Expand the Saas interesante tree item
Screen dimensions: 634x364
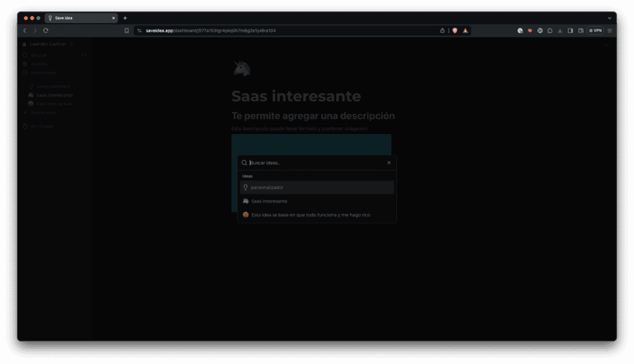coord(24,95)
